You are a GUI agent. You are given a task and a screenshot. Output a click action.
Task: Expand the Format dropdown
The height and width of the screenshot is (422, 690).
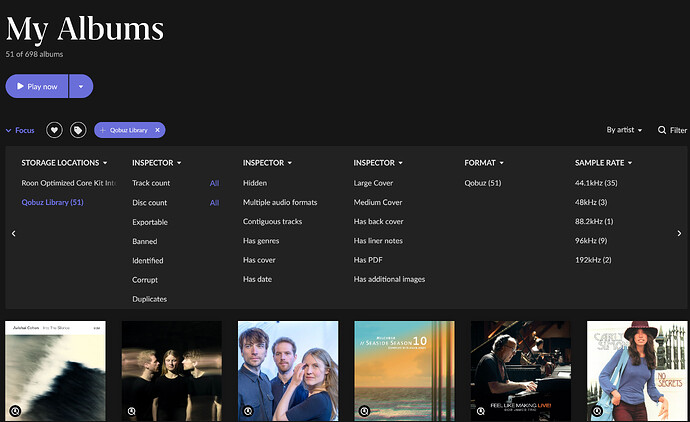pos(484,163)
